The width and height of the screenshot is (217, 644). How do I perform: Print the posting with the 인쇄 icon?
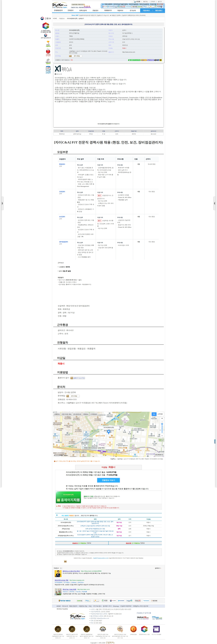point(144,60)
